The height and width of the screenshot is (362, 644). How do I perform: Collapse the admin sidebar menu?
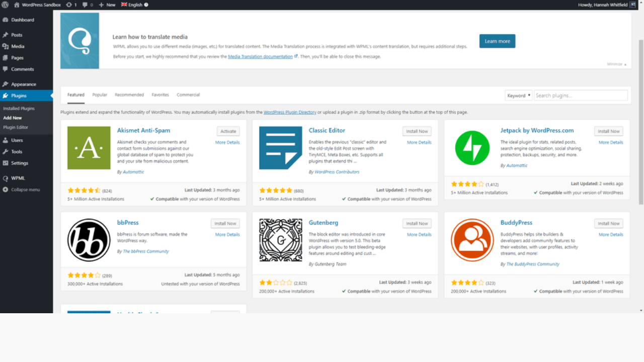coord(21,190)
